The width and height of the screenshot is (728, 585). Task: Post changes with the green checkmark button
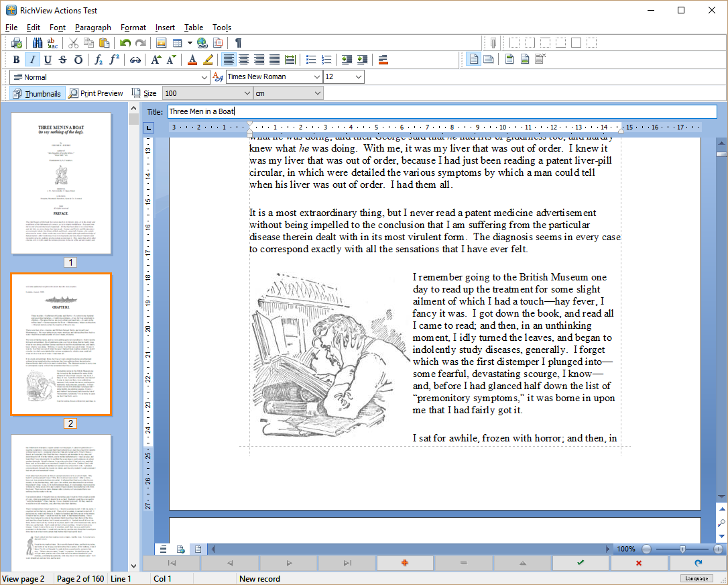pos(581,563)
